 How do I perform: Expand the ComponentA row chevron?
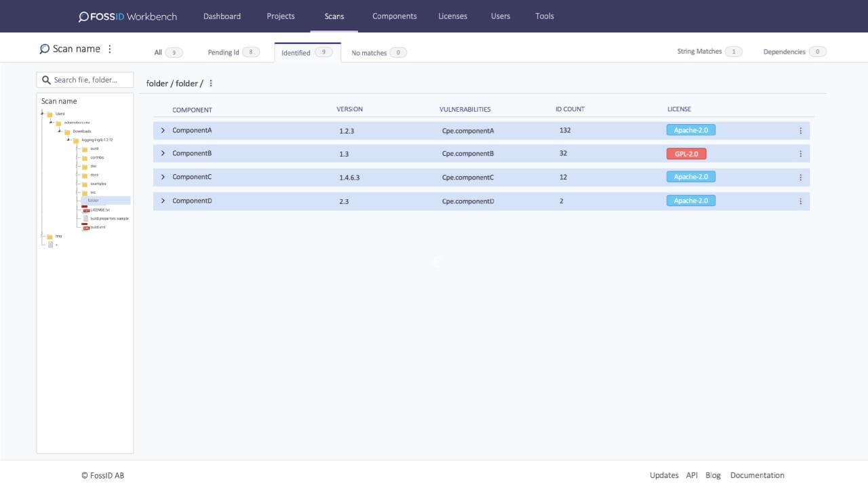pyautogui.click(x=162, y=130)
